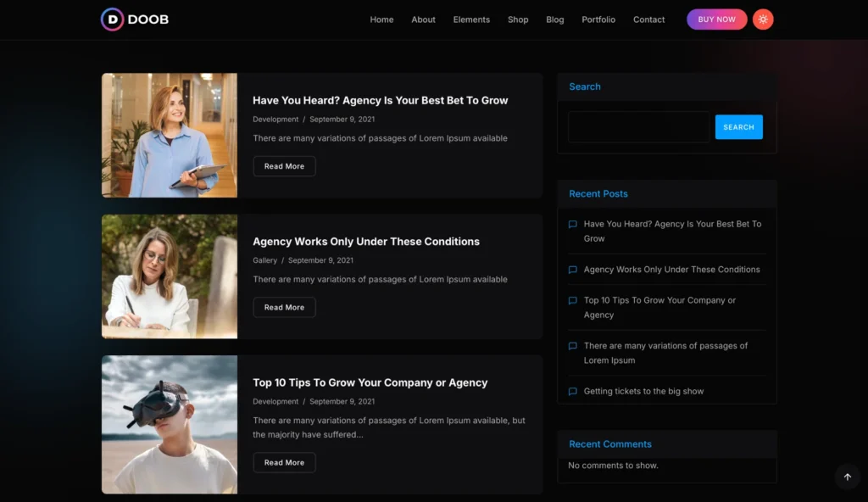
Task: Open the Elements navigation menu
Action: pos(471,20)
